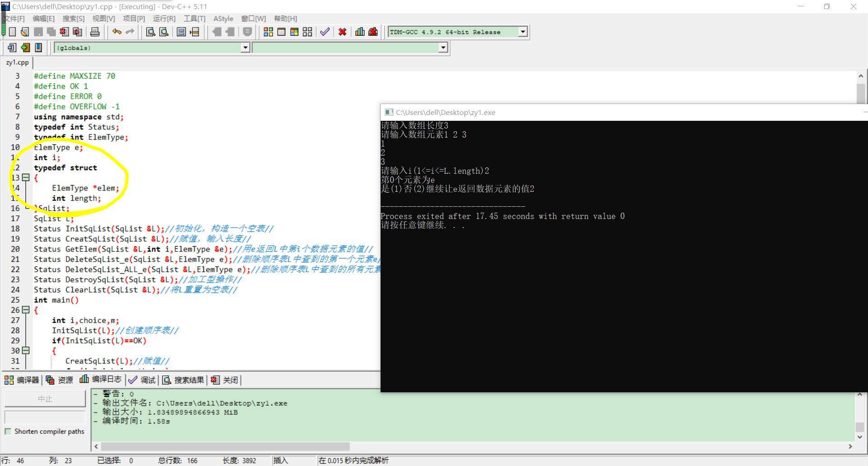Click the Run program window icon
This screenshot has width=868, height=466.
coord(281,32)
